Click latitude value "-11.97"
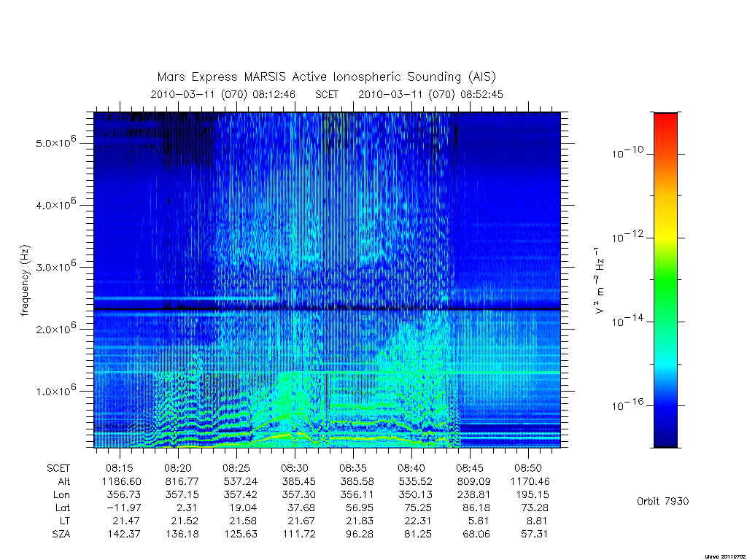The height and width of the screenshot is (560, 747). coord(124,507)
